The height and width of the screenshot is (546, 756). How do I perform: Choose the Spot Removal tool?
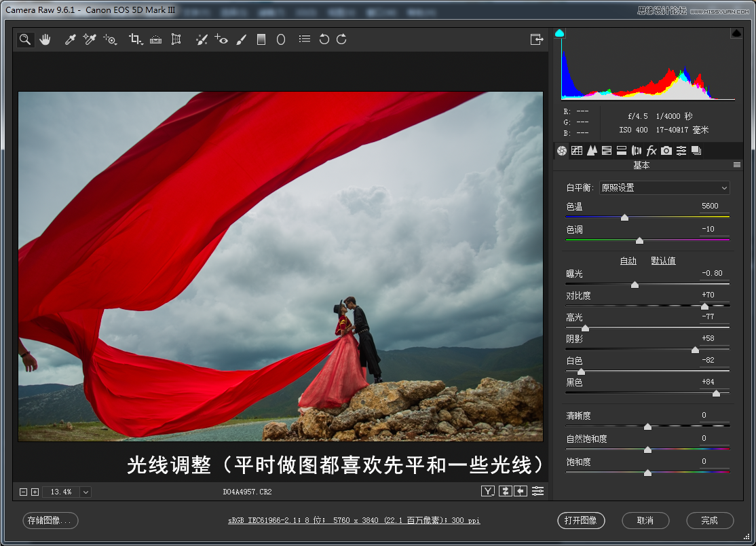pos(202,39)
